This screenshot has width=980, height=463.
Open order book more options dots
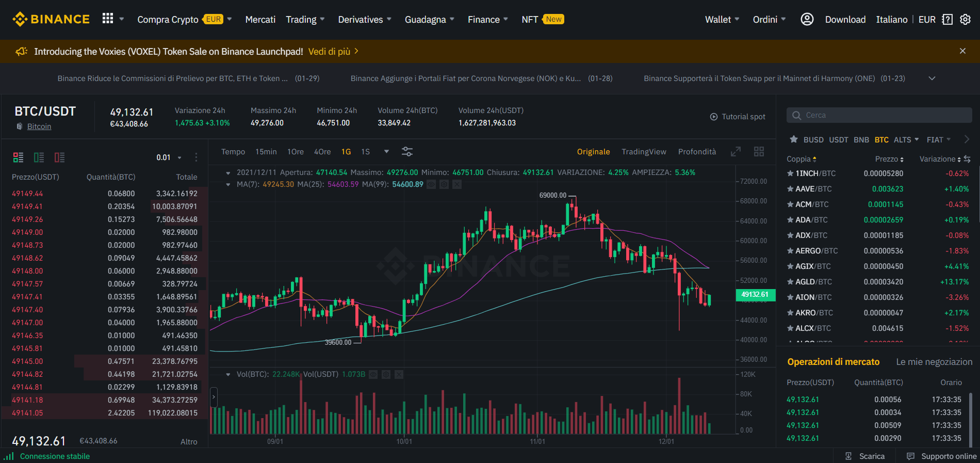coord(196,157)
